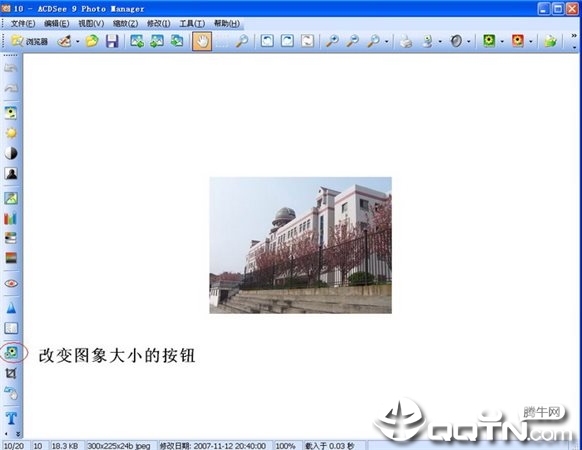Click the zoom in magnifier with plus
Viewport: 582px width, 450px height.
(332, 41)
